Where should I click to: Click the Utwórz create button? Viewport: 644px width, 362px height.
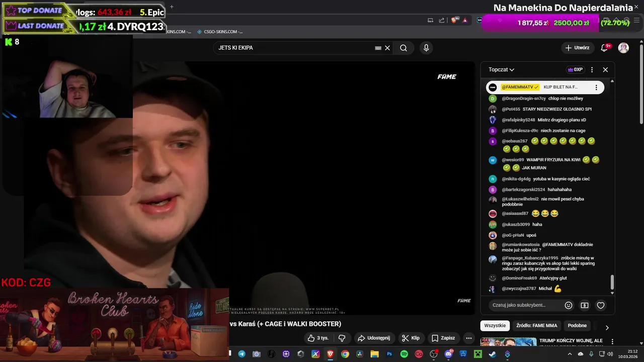click(577, 48)
